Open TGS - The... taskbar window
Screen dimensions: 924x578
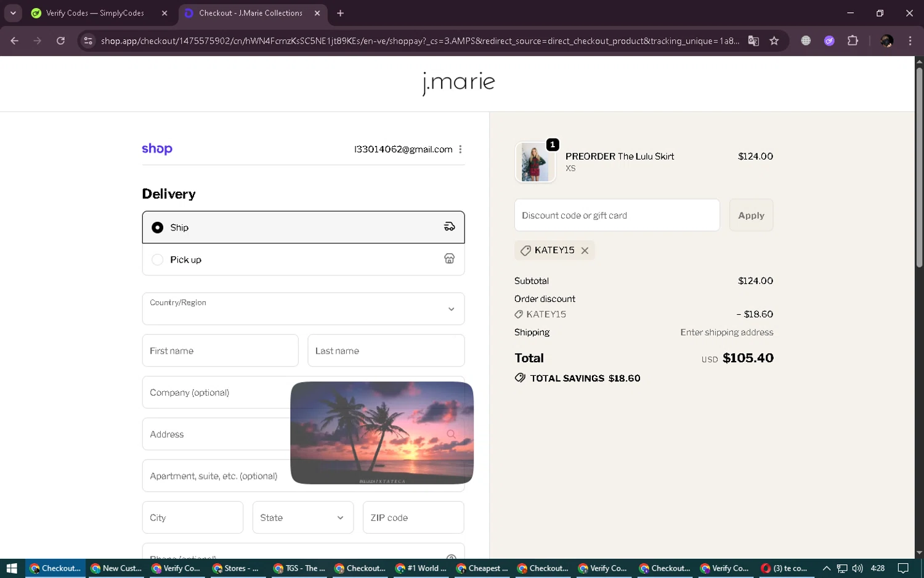[299, 568]
